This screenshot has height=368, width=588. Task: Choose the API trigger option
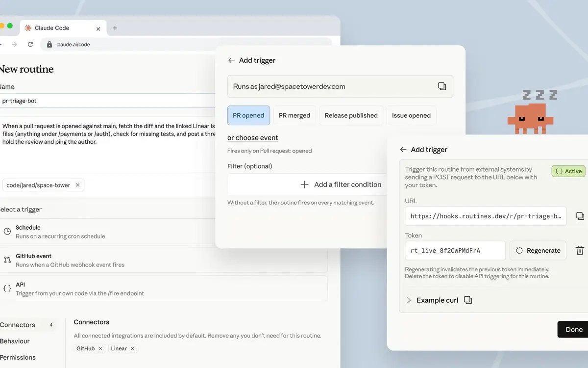(164, 289)
